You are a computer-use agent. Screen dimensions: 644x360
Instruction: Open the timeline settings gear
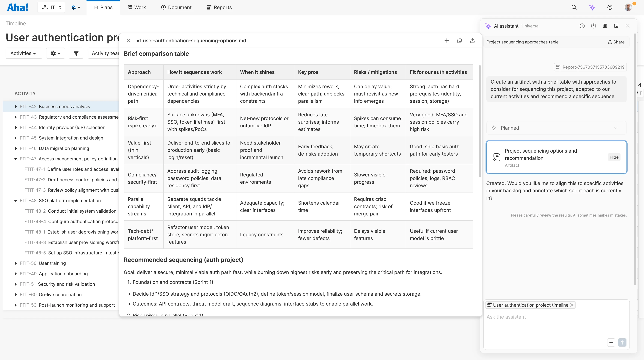(56, 53)
